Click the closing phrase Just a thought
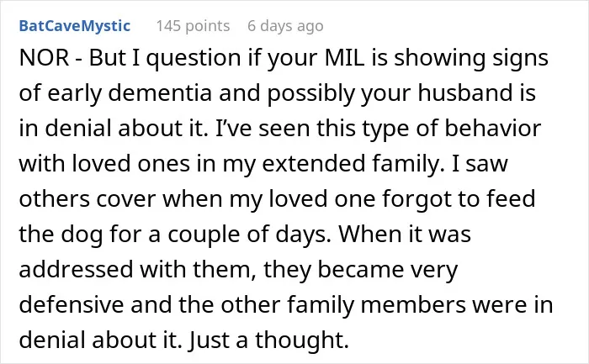589x364 pixels. coord(268,340)
